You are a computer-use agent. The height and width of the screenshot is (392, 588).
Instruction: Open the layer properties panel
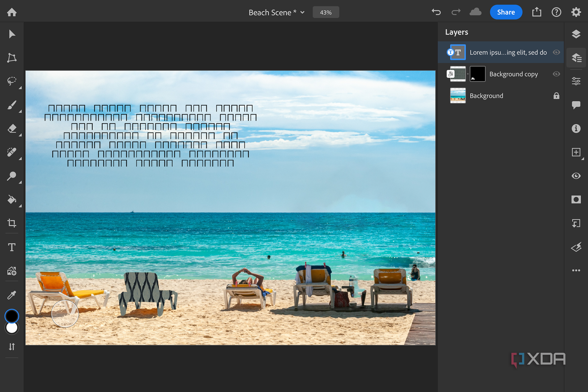[576, 58]
